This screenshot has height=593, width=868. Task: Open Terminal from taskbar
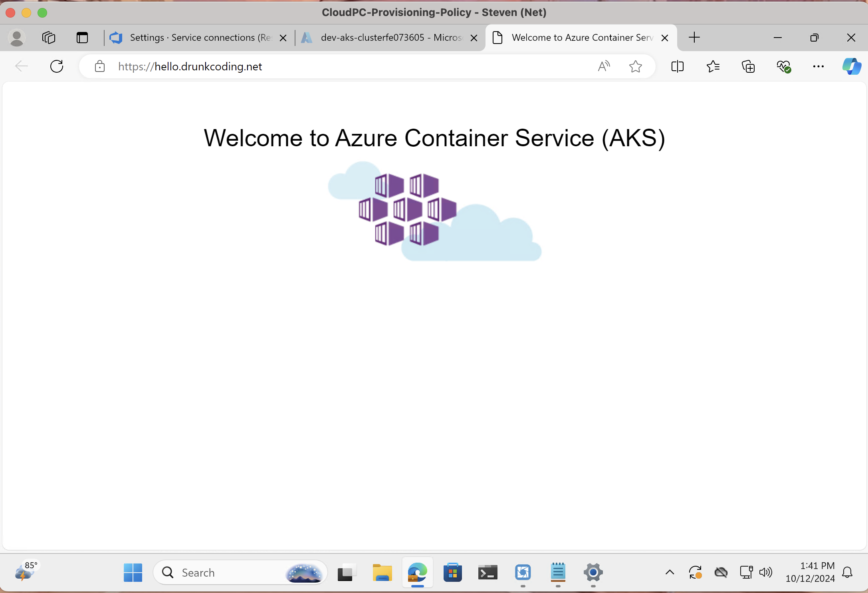tap(488, 573)
